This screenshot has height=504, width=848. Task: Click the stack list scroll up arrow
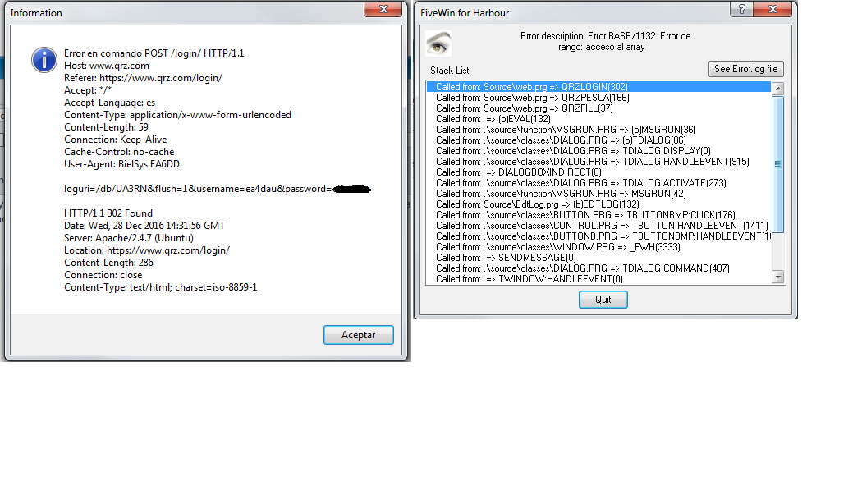[777, 88]
